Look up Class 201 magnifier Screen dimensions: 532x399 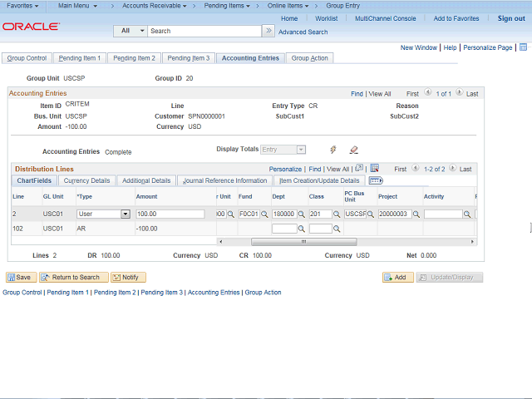(x=337, y=214)
